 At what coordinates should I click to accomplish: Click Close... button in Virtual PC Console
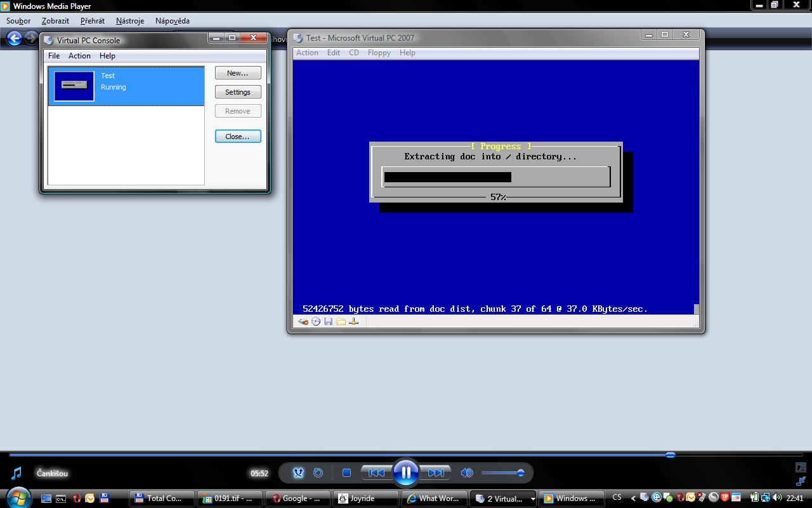(238, 137)
